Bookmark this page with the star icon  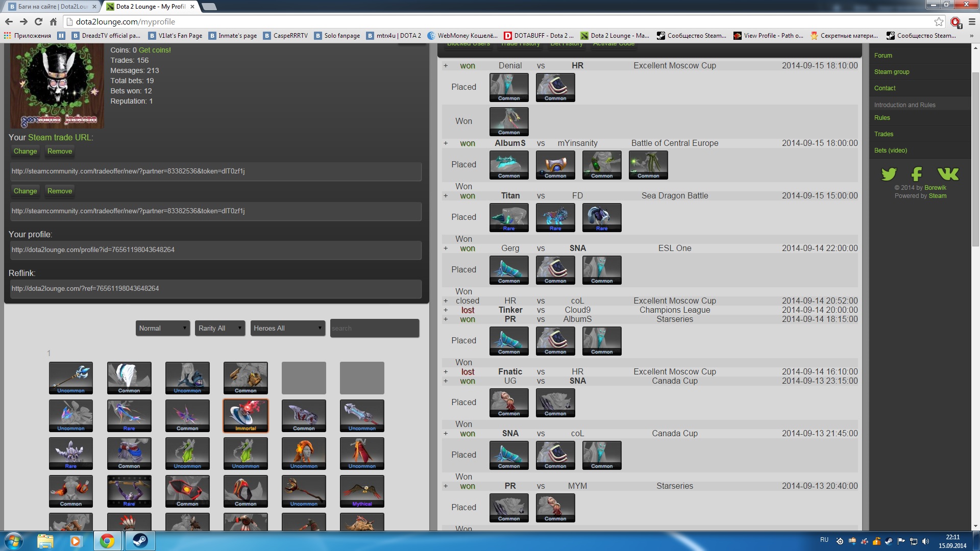tap(939, 21)
